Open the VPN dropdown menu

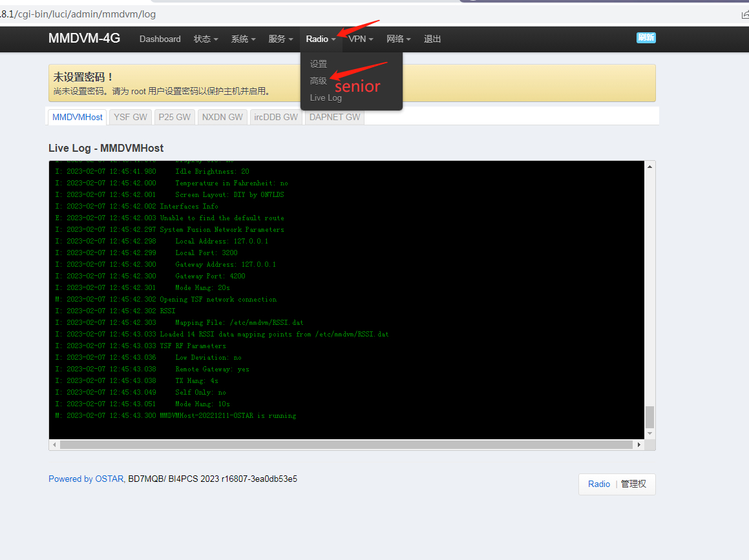tap(361, 39)
